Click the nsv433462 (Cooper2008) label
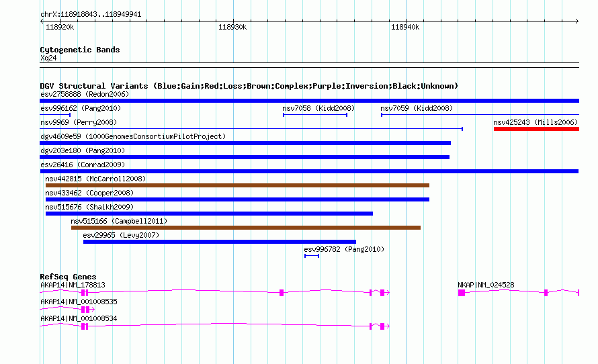Image resolution: width=598 pixels, height=364 pixels. pos(89,193)
